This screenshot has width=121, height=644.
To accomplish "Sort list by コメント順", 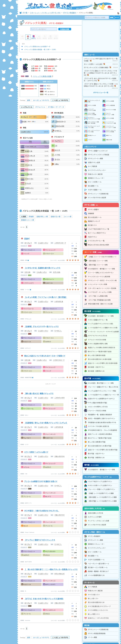I will (67, 216).
